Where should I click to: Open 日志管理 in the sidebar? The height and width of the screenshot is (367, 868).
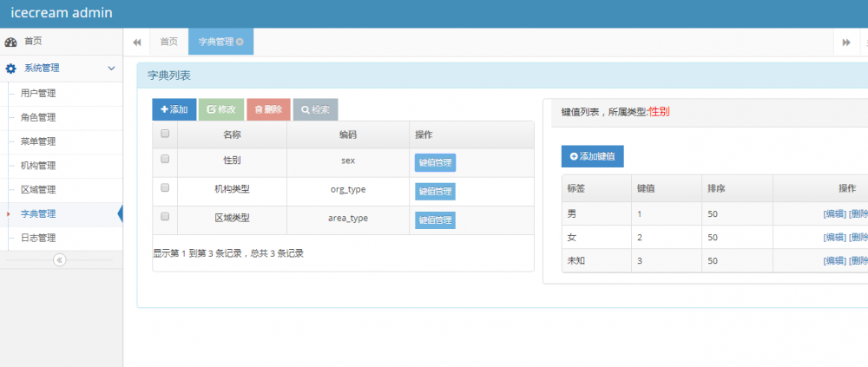[62, 238]
